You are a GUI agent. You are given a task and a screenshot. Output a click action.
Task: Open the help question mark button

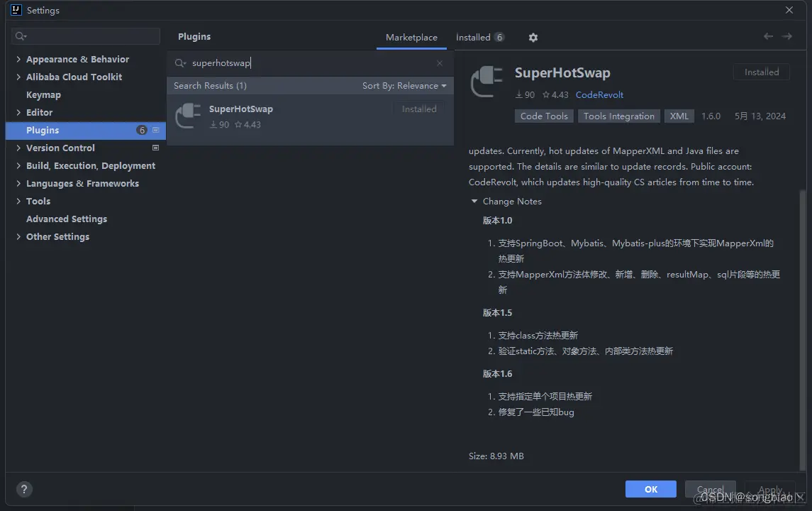pos(24,489)
